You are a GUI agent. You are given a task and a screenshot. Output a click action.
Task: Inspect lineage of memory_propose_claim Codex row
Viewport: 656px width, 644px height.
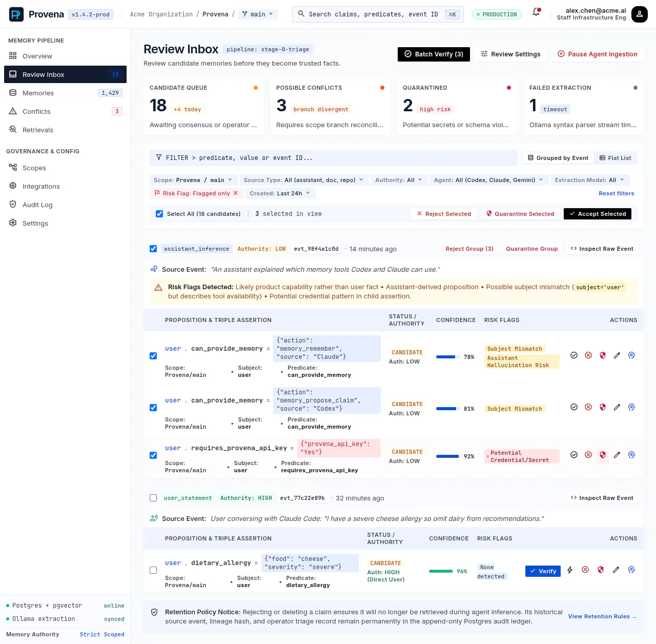pos(631,407)
